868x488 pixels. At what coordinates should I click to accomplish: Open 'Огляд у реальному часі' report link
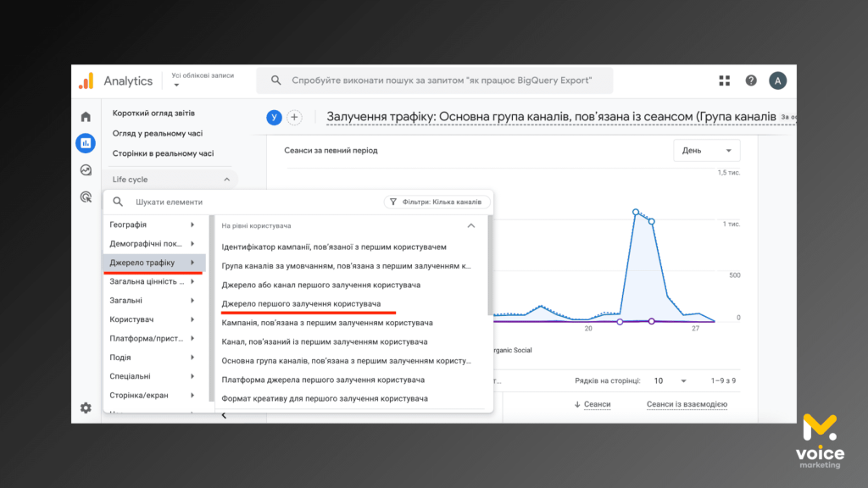click(158, 133)
